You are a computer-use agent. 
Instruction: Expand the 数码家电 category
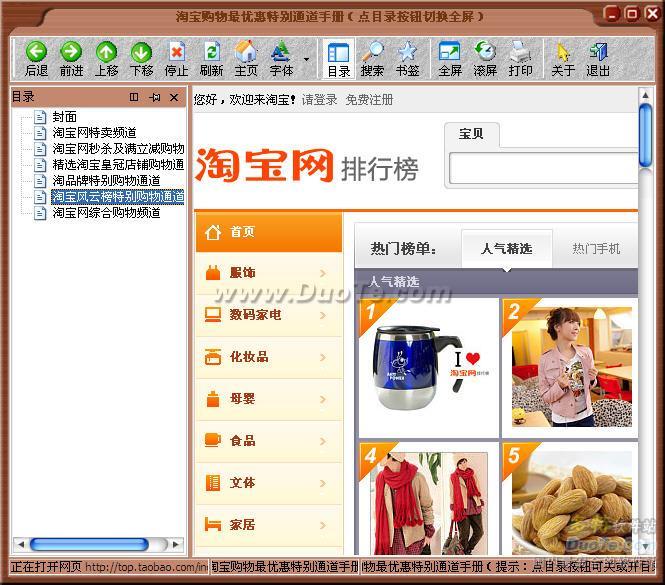[x=269, y=315]
